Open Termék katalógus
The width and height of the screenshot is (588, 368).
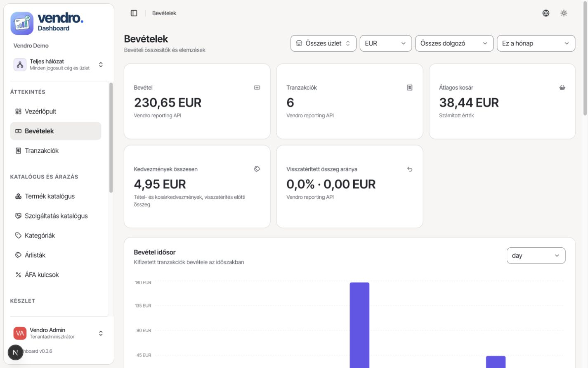[56, 196]
